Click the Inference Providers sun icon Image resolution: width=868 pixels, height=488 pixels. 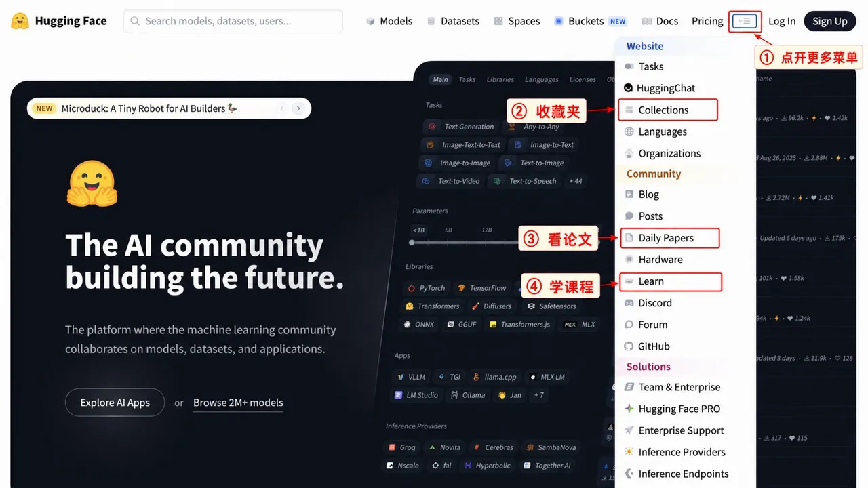point(629,452)
